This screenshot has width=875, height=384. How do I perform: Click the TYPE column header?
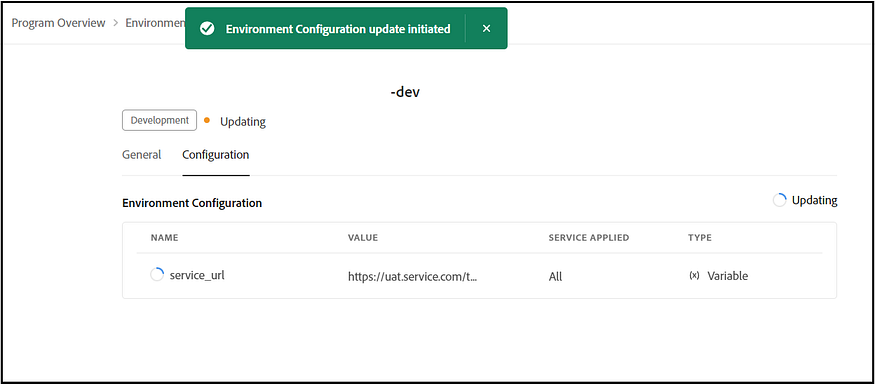[x=700, y=238]
